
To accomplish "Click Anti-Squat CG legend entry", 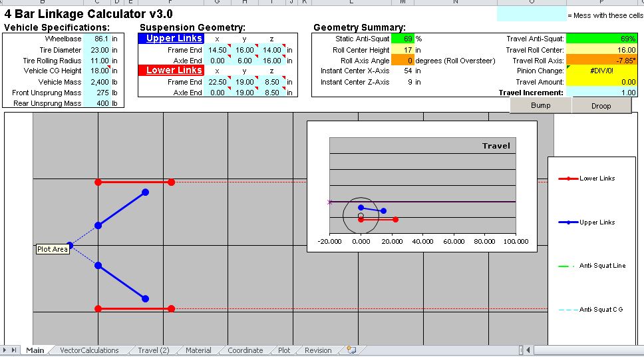I will point(591,309).
